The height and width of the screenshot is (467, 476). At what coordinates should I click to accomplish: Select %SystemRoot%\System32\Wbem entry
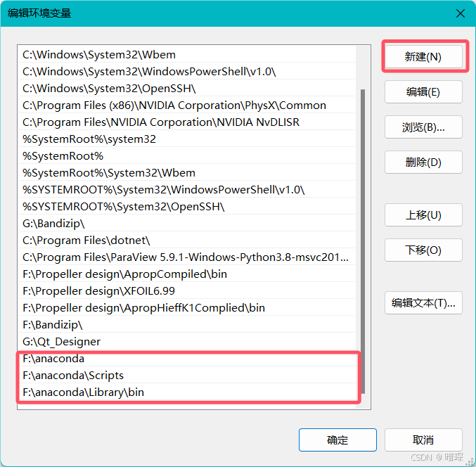pyautogui.click(x=187, y=173)
